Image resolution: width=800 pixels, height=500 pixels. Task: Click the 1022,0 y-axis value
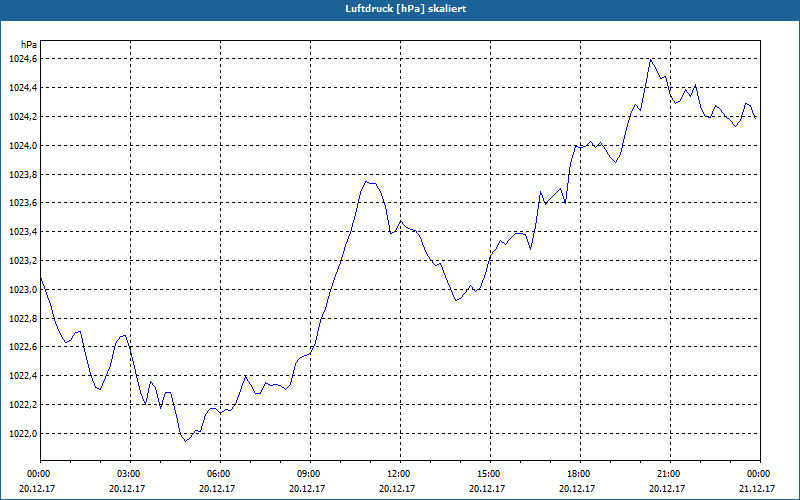tap(23, 434)
